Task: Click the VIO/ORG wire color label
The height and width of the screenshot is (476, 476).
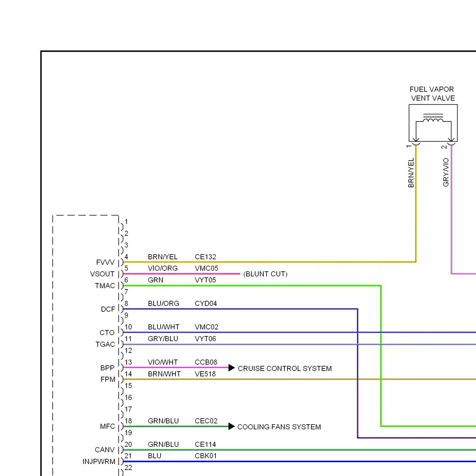Action: [x=163, y=268]
